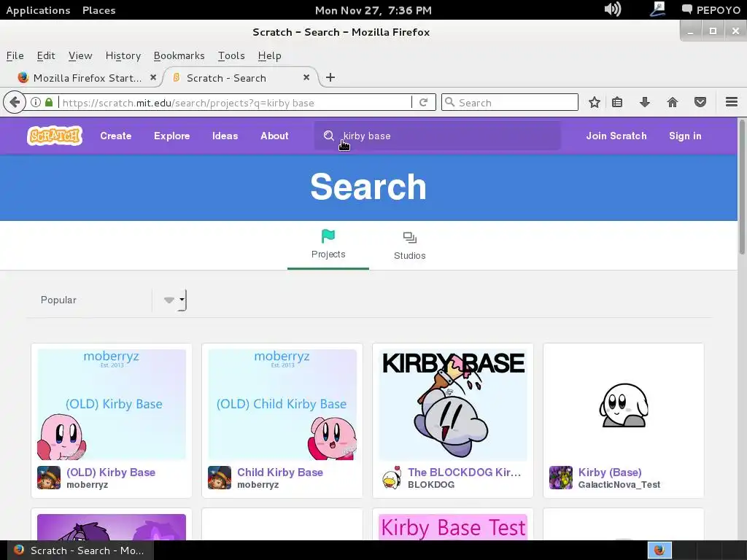Click BLOKDOG user avatar

[x=391, y=478]
